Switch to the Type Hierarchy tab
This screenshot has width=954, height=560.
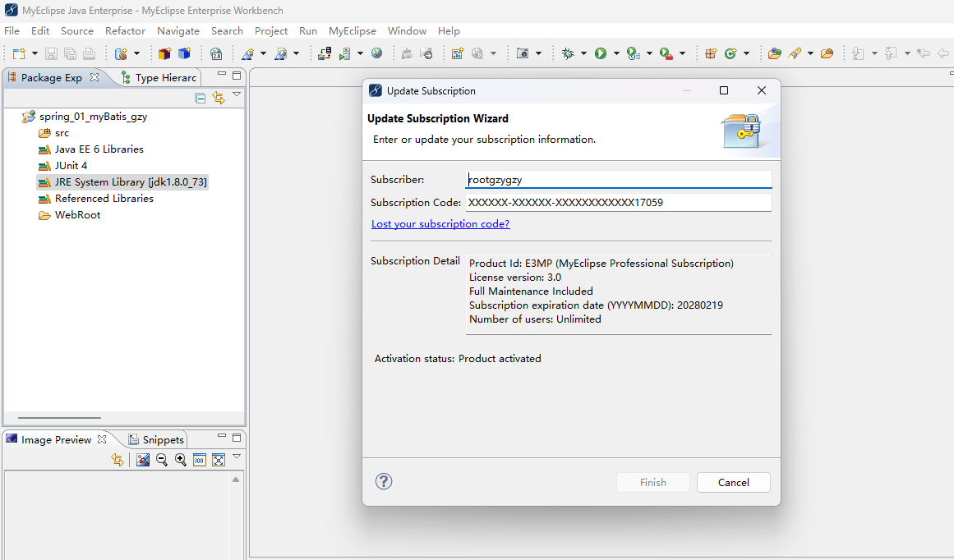pyautogui.click(x=159, y=78)
